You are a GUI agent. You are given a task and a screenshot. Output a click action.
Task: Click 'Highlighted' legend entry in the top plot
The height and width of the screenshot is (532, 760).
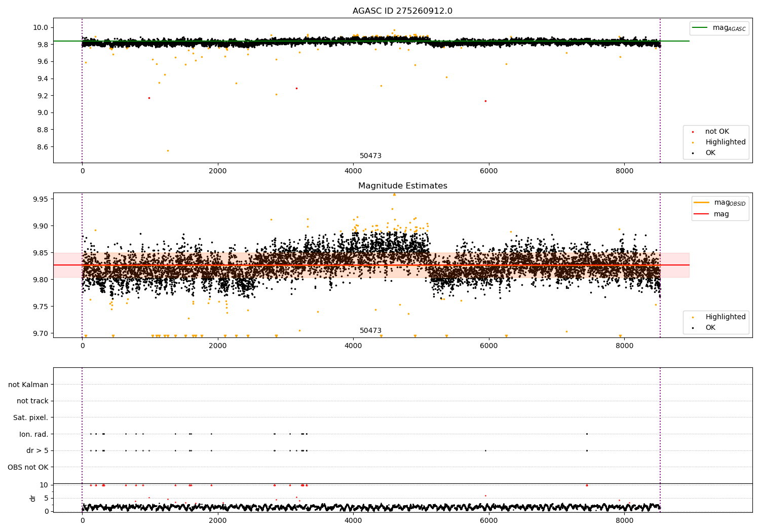718,142
